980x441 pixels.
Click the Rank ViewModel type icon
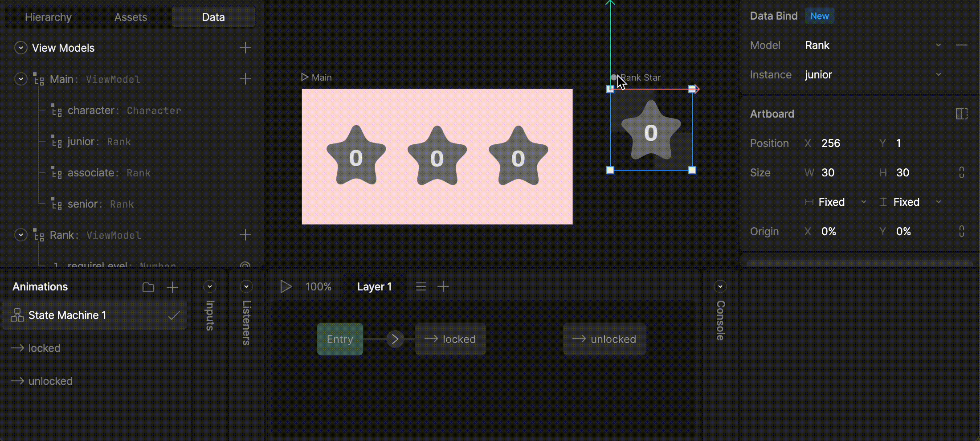pyautogui.click(x=39, y=235)
